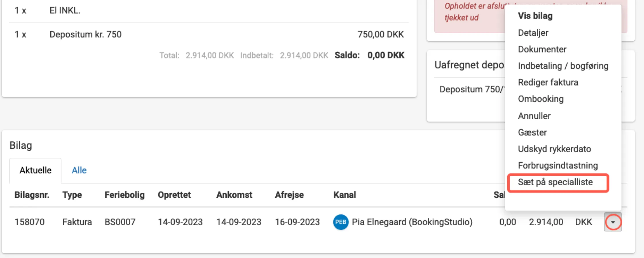
Task: Click the 'Depositum kr. 750' line item
Action: pyautogui.click(x=85, y=34)
